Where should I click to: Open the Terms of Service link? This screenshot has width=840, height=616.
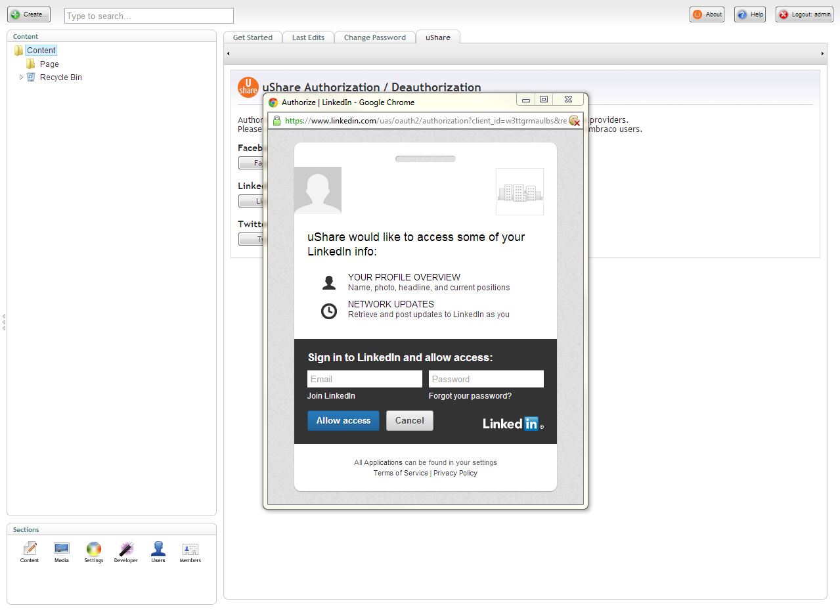pyautogui.click(x=401, y=473)
